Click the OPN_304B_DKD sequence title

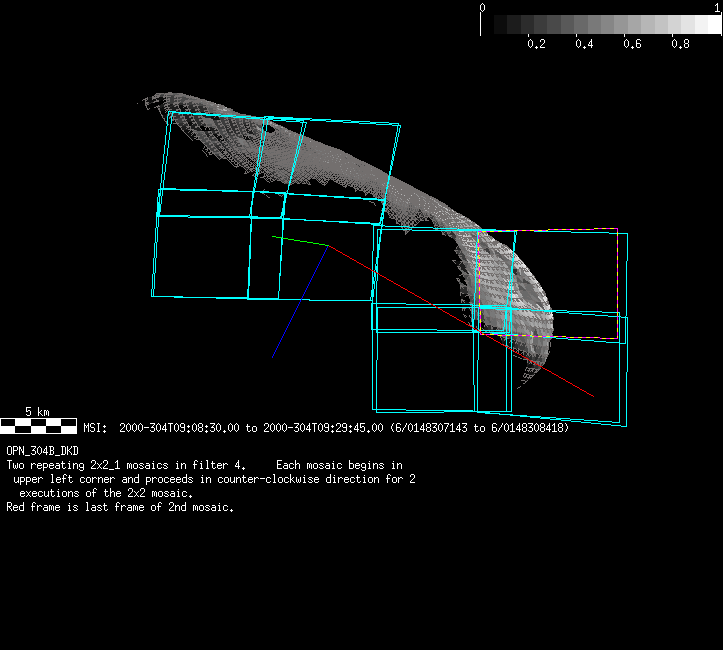[x=42, y=451]
